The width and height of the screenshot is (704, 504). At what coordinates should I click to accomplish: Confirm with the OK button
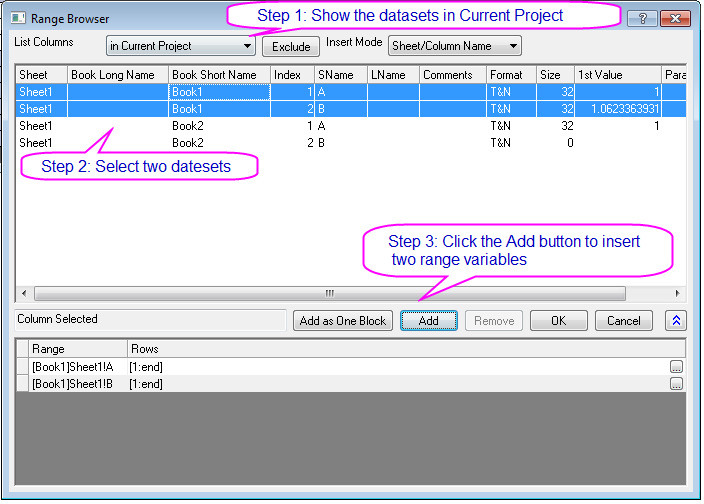[x=558, y=321]
